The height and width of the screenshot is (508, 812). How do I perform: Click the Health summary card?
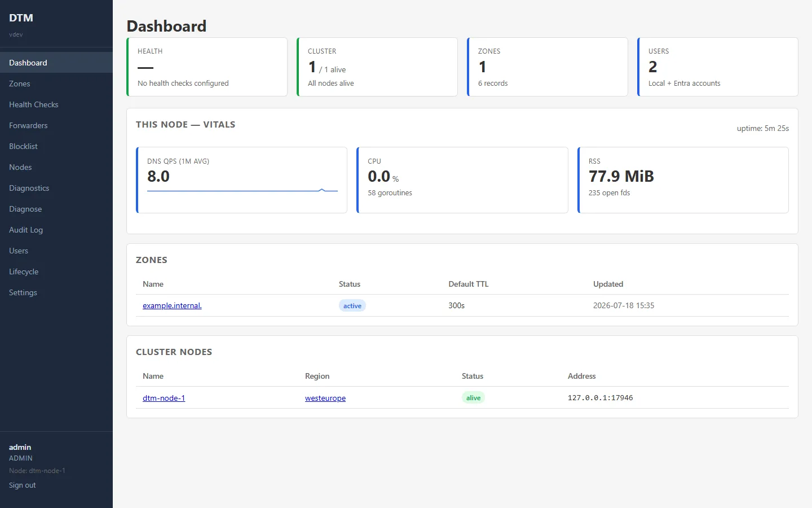[x=207, y=67]
